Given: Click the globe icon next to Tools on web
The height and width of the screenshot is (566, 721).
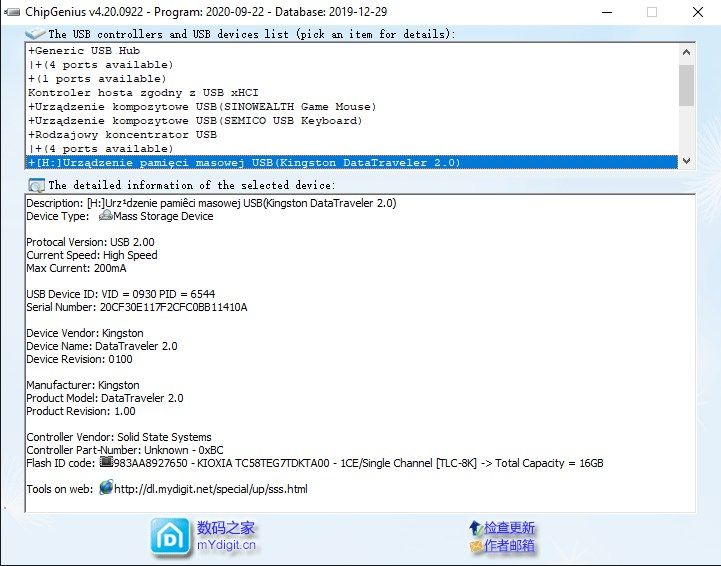Looking at the screenshot, I should [106, 487].
